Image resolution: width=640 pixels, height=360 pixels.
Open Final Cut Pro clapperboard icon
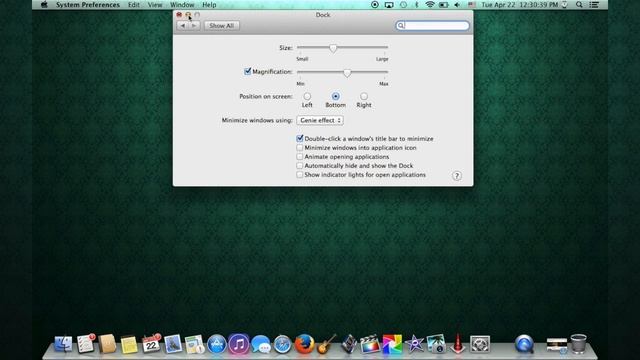click(370, 344)
